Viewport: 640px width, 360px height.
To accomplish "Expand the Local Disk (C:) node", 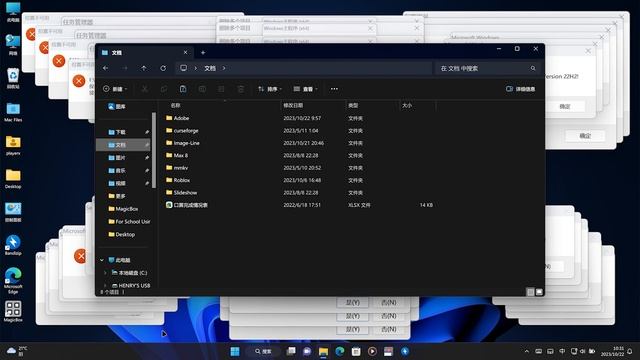I will [106, 273].
